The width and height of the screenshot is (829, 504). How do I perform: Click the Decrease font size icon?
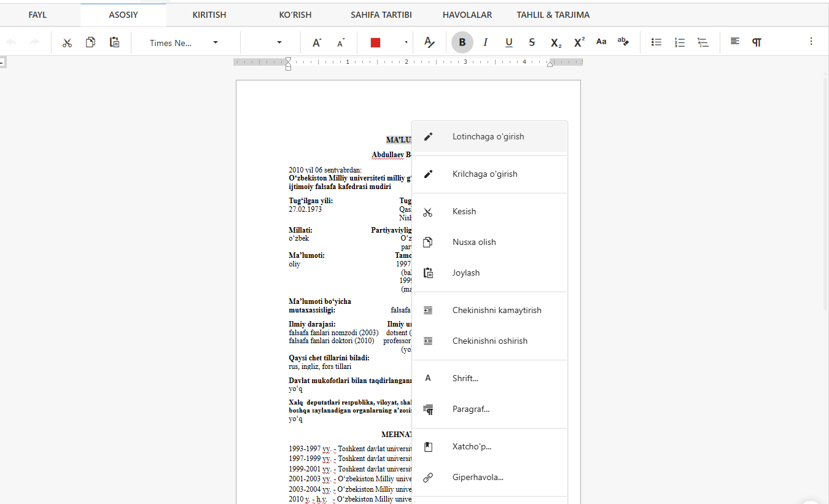[340, 42]
